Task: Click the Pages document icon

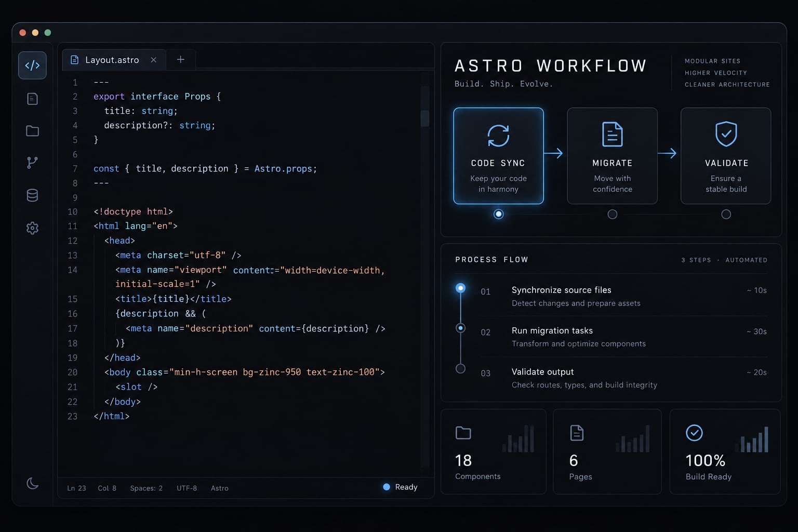Action: click(577, 433)
